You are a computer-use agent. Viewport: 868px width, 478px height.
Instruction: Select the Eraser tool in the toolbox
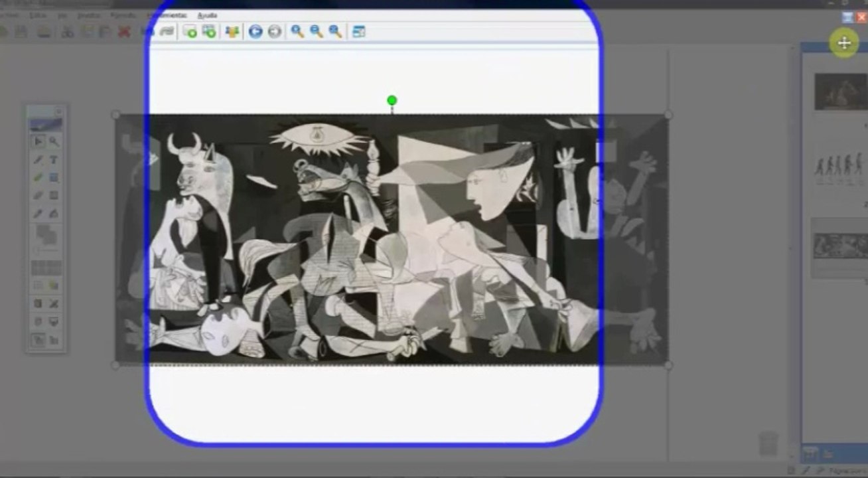pos(38,196)
